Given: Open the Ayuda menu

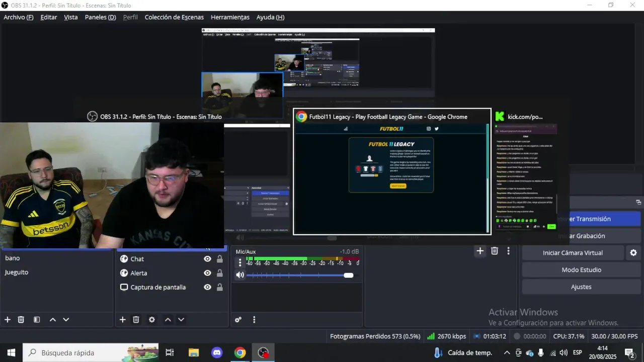Looking at the screenshot, I should (270, 17).
